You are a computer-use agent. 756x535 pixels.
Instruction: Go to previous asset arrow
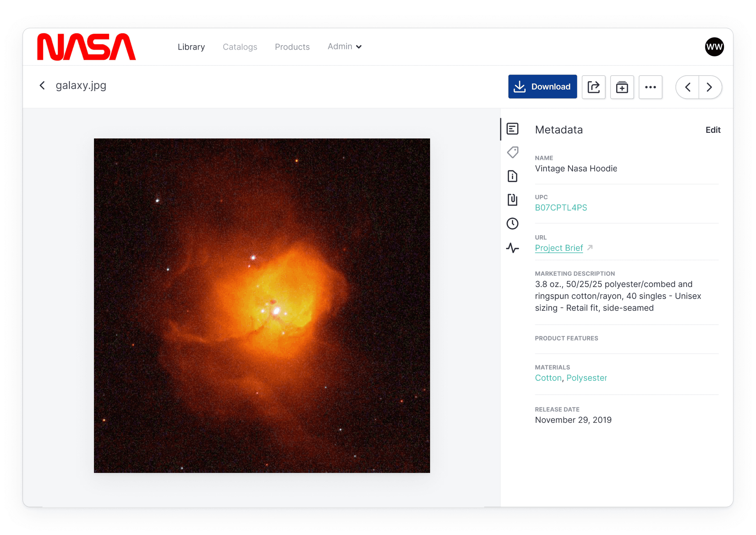[688, 87]
